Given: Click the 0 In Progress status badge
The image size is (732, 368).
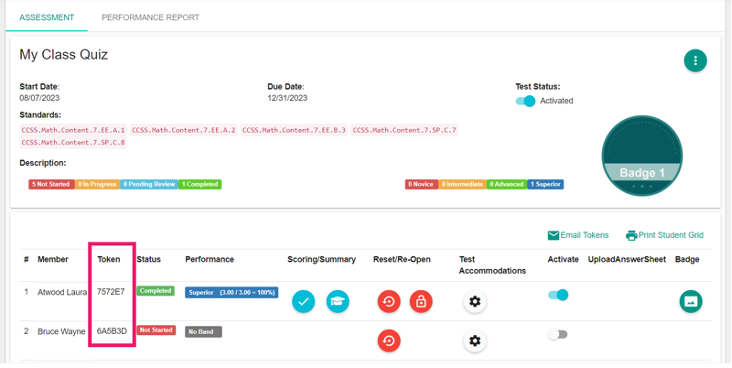Looking at the screenshot, I should [97, 184].
